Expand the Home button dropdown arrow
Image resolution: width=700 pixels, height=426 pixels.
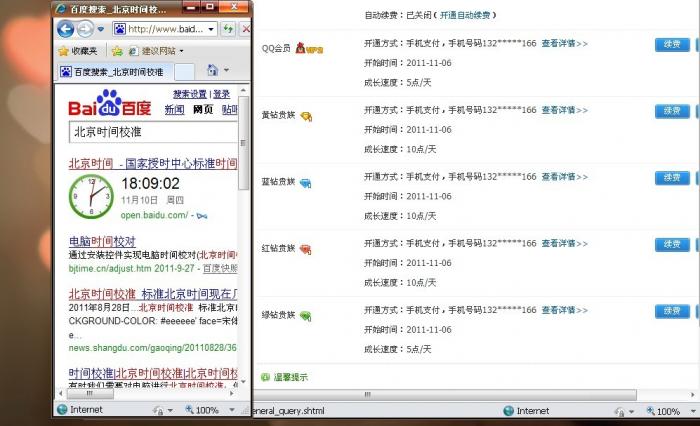(x=226, y=70)
